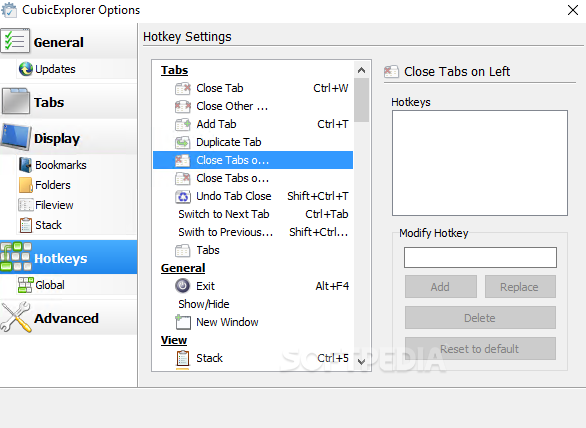The height and width of the screenshot is (428, 586).
Task: Select the Tabs entry in hotkey list
Action: pos(253,250)
